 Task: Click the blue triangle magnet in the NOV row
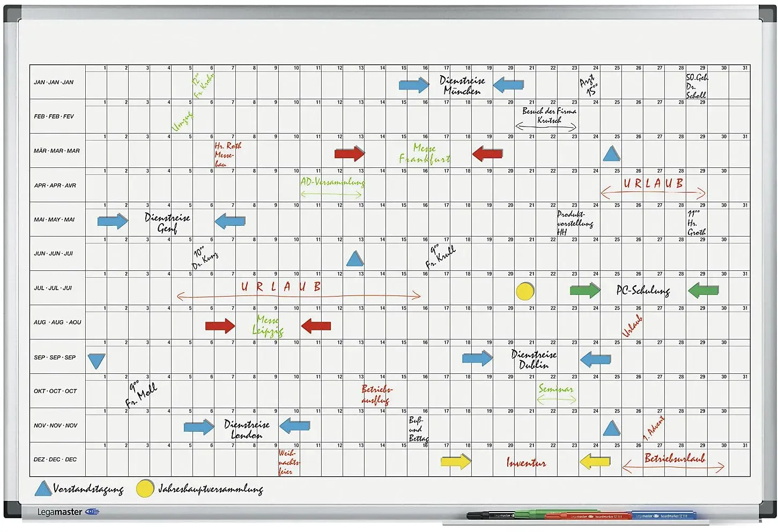point(611,428)
